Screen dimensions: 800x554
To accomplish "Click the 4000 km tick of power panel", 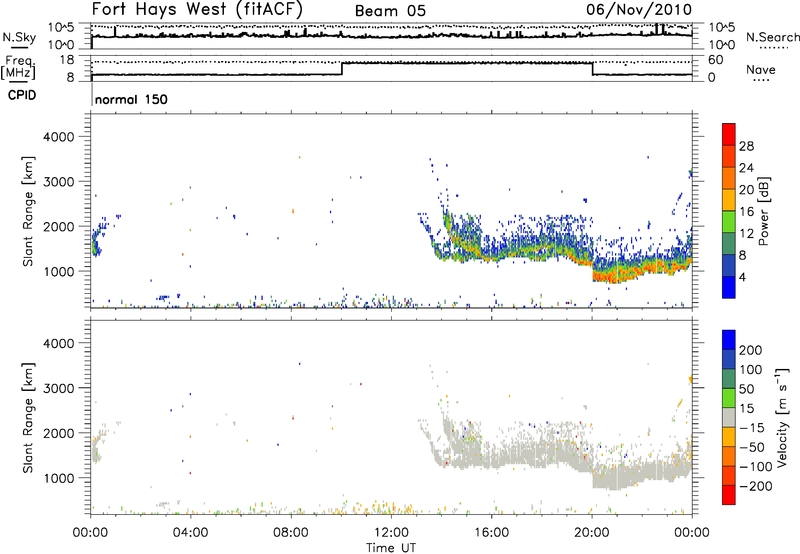I will tap(59, 137).
